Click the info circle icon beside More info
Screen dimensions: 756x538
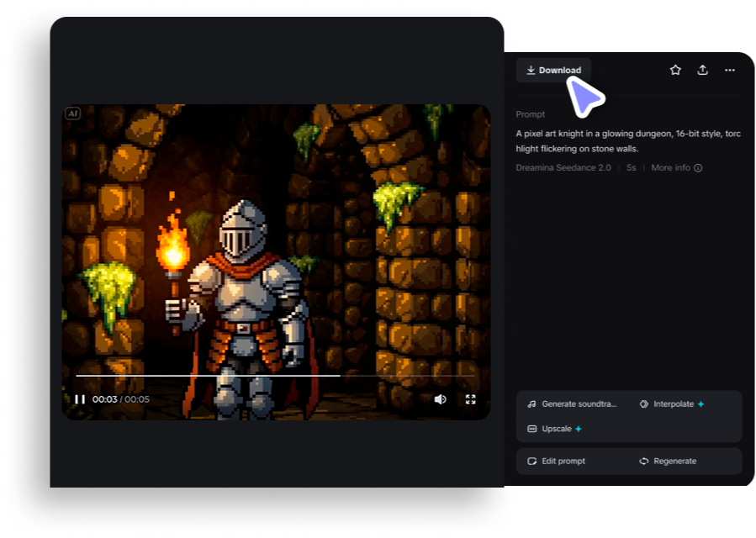[x=697, y=167]
